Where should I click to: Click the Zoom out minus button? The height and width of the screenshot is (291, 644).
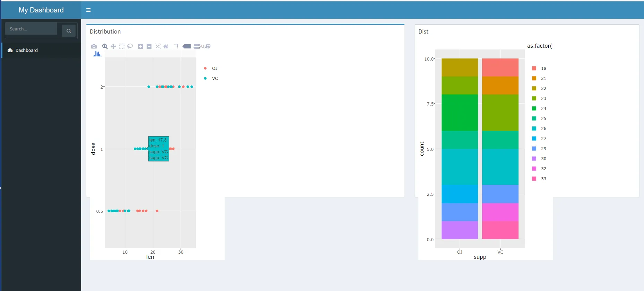click(149, 46)
